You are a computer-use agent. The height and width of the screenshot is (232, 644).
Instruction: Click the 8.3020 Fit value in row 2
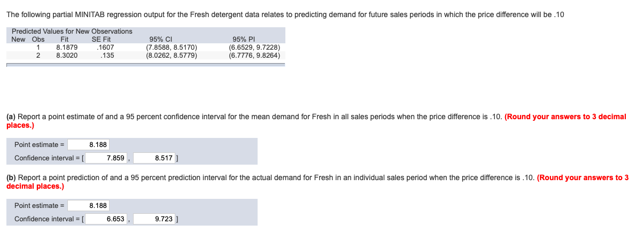(x=67, y=55)
